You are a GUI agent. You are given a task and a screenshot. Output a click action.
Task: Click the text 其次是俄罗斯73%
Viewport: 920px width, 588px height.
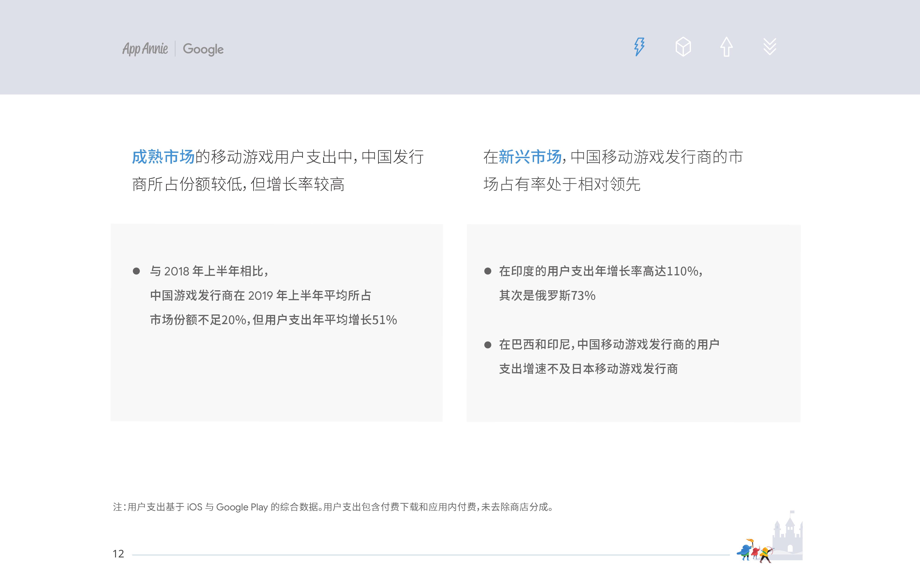(547, 296)
